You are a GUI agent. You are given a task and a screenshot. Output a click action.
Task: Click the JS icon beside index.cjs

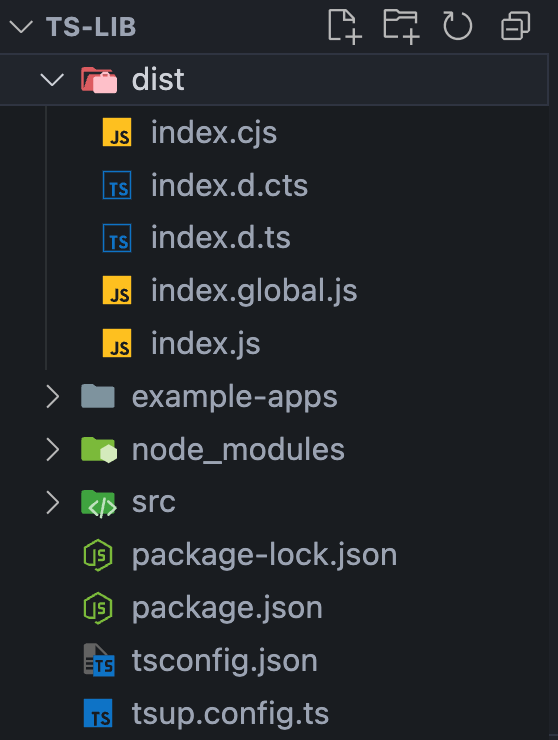coord(117,133)
